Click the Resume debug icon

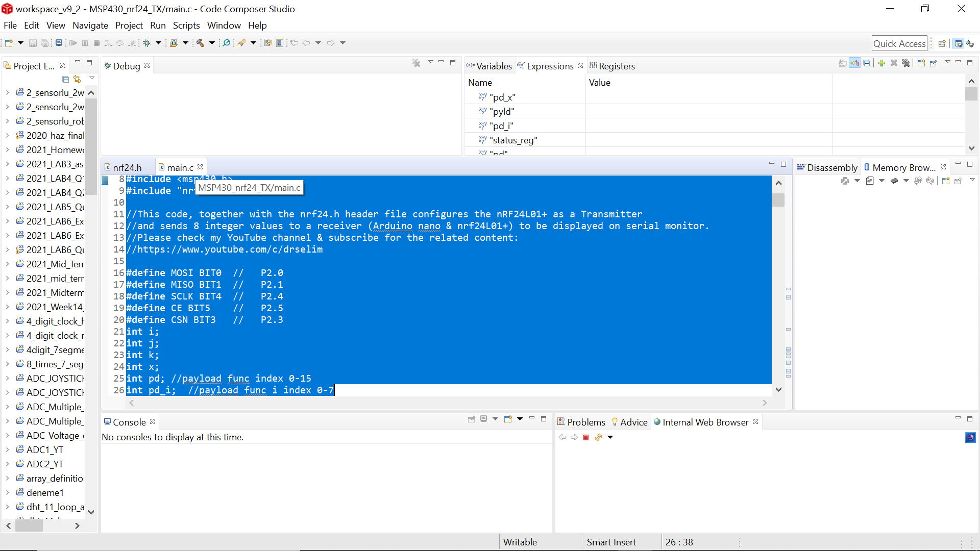pyautogui.click(x=73, y=43)
